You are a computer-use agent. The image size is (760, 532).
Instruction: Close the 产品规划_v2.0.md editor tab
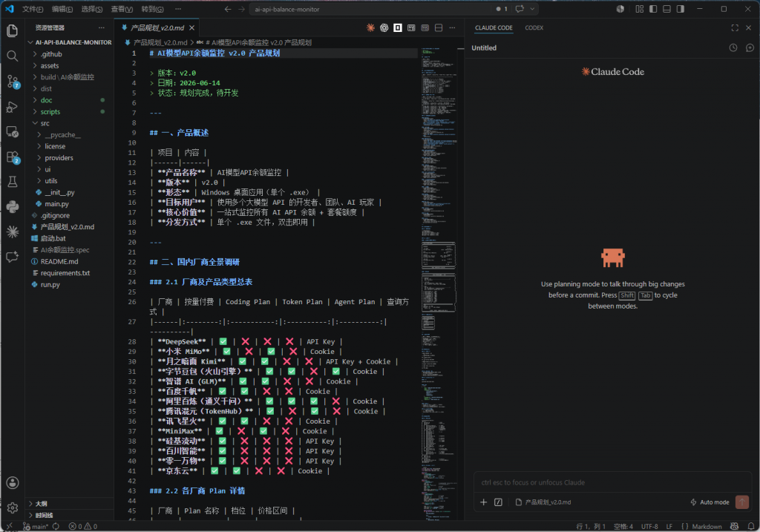pyautogui.click(x=192, y=27)
